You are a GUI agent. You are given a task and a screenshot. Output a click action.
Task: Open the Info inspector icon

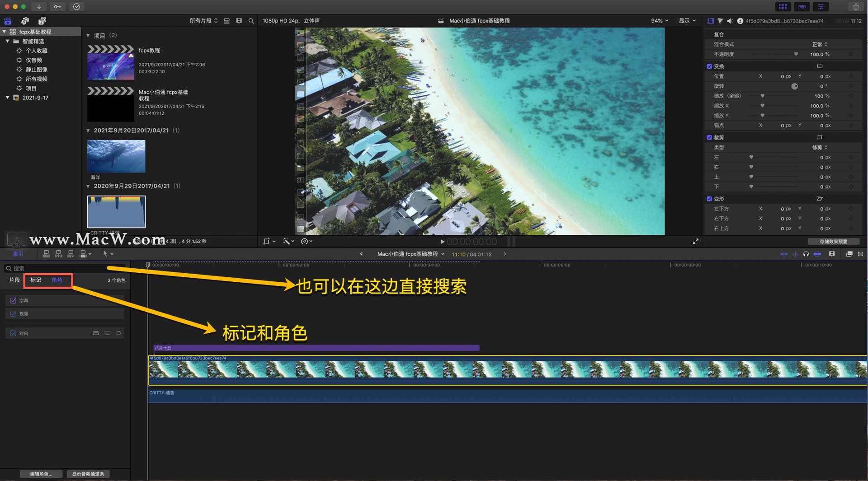coord(740,21)
